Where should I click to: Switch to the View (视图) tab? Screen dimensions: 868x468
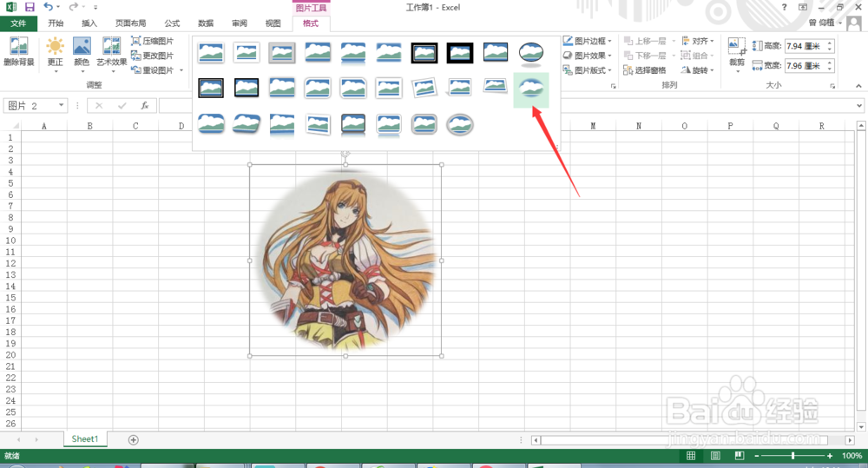273,23
